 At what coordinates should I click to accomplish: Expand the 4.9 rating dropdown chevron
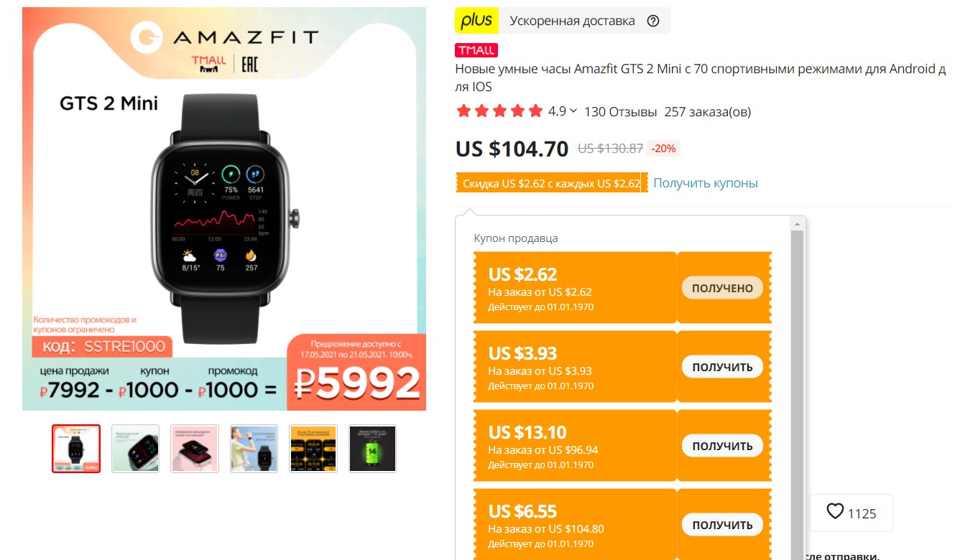click(573, 111)
